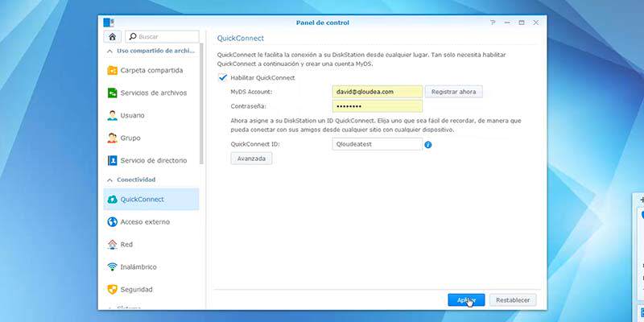This screenshot has width=644, height=322.
Task: Minimize the Panel de control window
Action: (507, 23)
